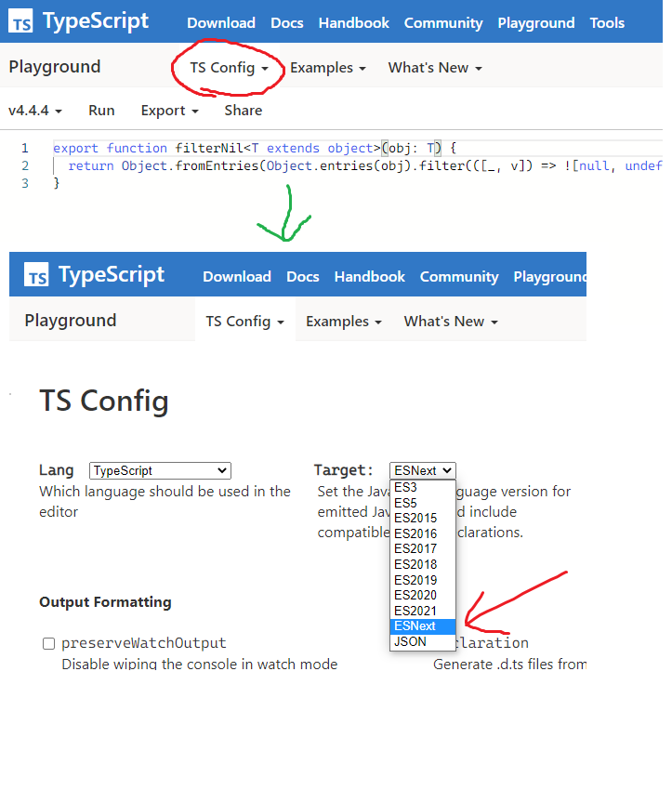The image size is (672, 790).
Task: Choose ES5 from the Target list
Action: (x=423, y=503)
